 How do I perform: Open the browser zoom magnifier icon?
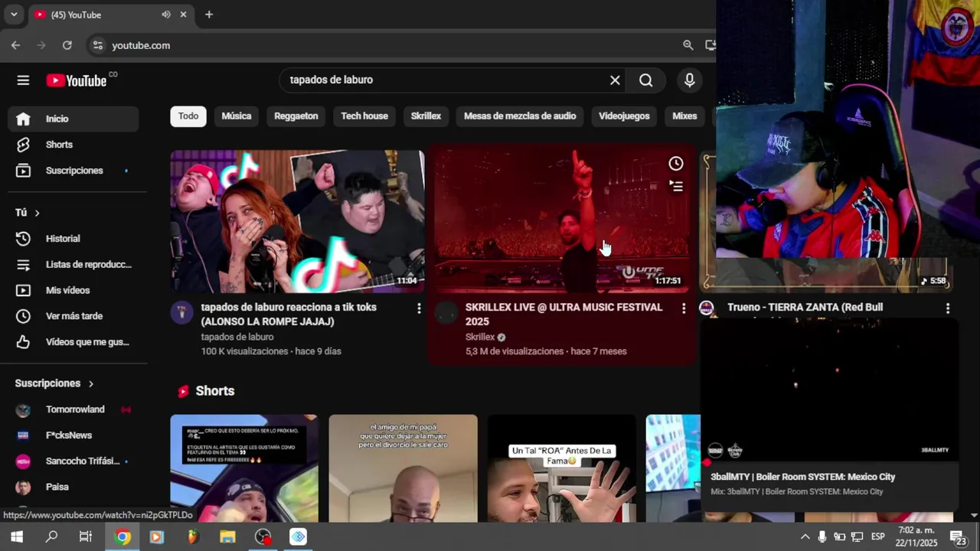click(x=688, y=45)
